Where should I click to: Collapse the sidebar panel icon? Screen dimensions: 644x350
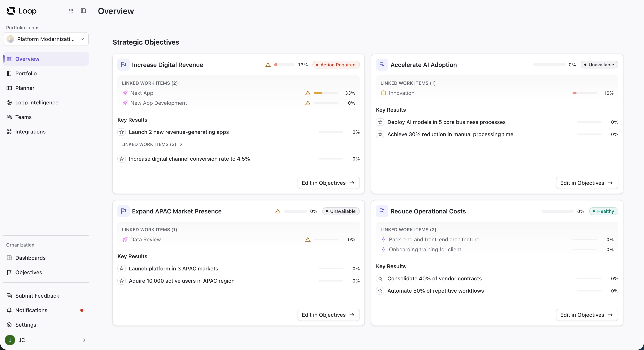(84, 11)
